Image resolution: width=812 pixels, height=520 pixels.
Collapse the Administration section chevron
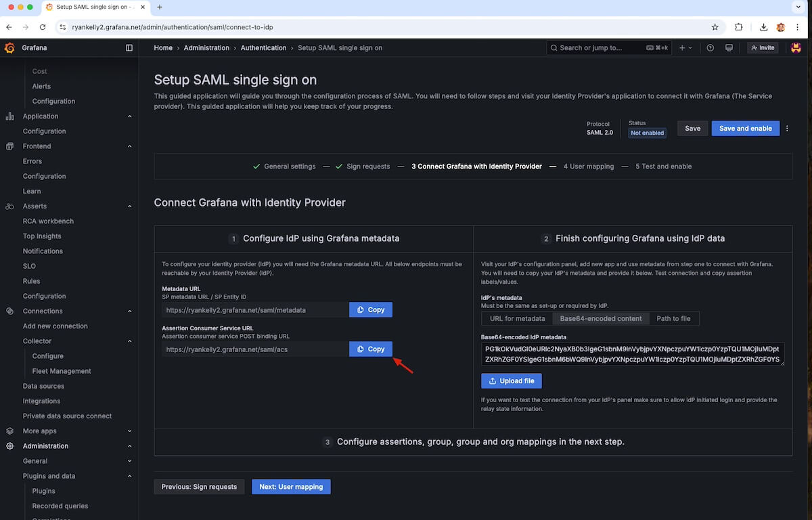coord(129,446)
